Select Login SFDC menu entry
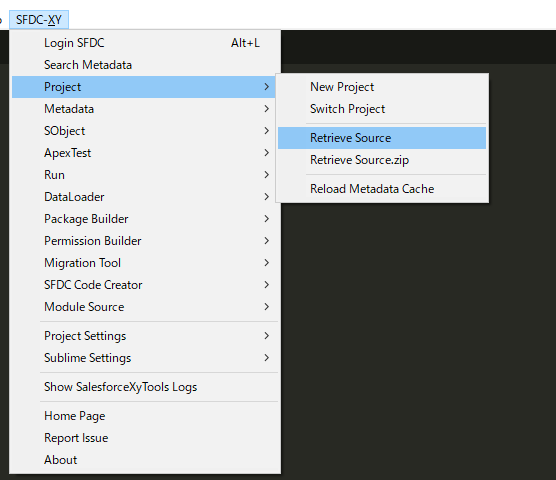The height and width of the screenshot is (480, 556). coord(145,43)
